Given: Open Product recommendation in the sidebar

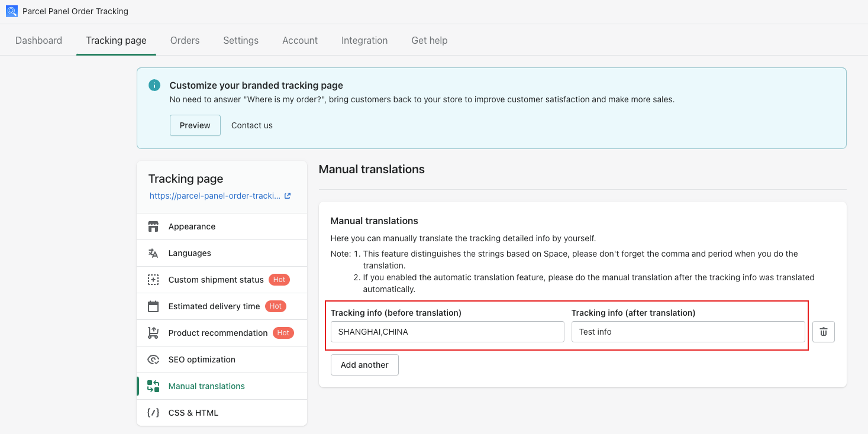Looking at the screenshot, I should coord(222,333).
